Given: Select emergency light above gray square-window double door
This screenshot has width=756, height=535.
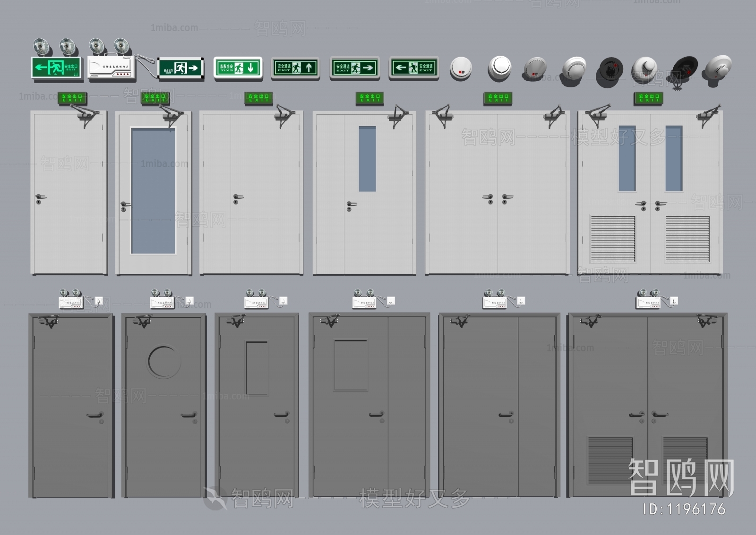Looking at the screenshot, I should [x=374, y=299].
